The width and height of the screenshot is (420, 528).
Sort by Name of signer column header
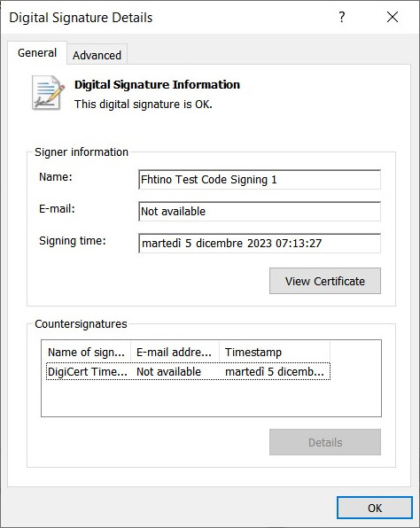tap(86, 353)
